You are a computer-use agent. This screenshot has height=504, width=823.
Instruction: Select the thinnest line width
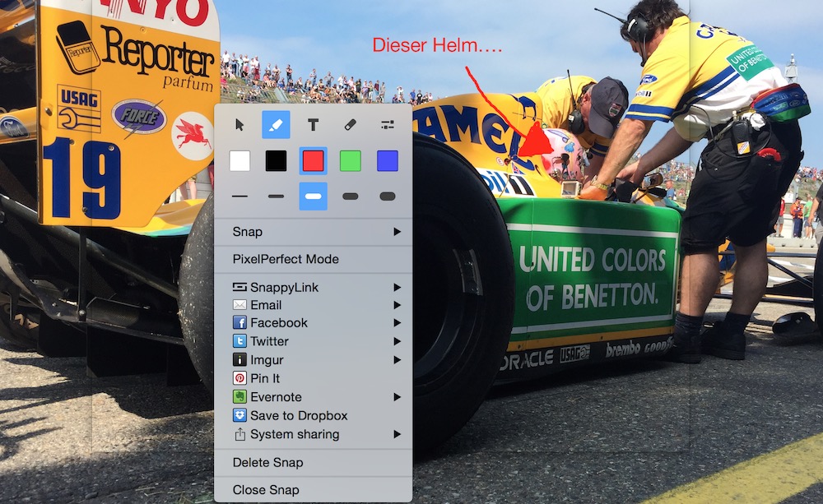pos(239,197)
